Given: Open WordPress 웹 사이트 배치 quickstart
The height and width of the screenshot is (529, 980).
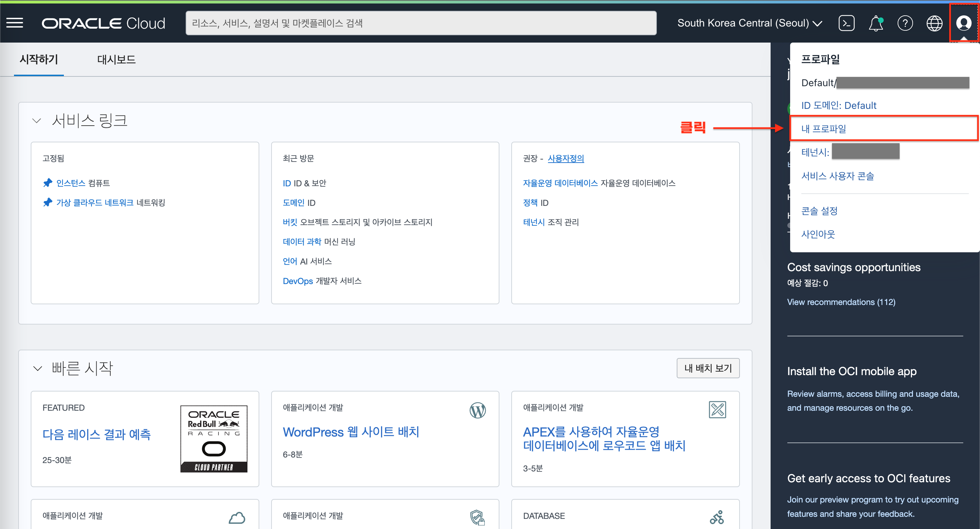Looking at the screenshot, I should click(351, 432).
